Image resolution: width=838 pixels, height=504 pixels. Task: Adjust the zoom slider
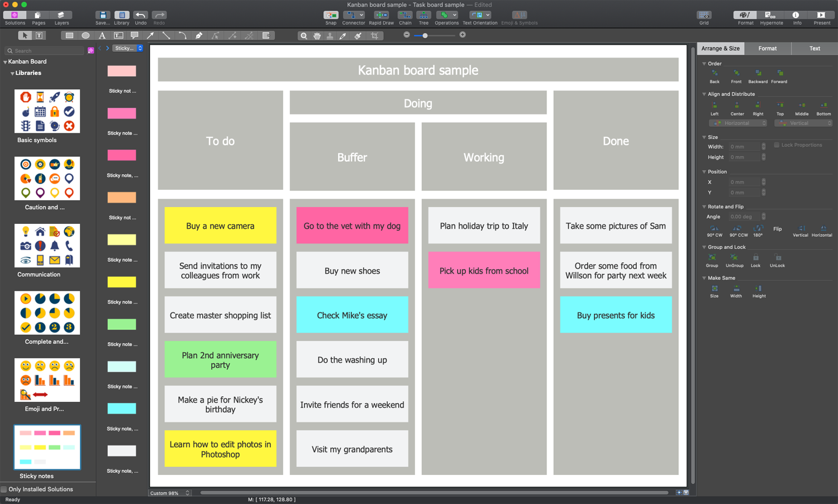pyautogui.click(x=425, y=35)
